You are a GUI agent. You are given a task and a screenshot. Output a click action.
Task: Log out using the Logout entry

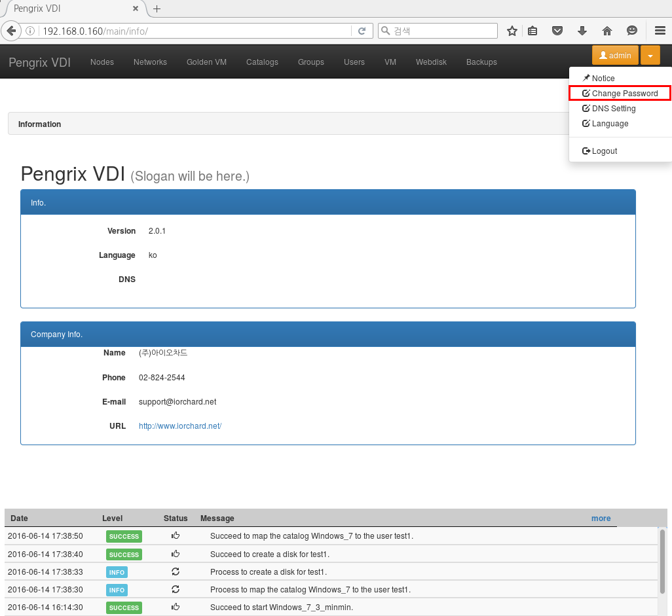coord(599,151)
